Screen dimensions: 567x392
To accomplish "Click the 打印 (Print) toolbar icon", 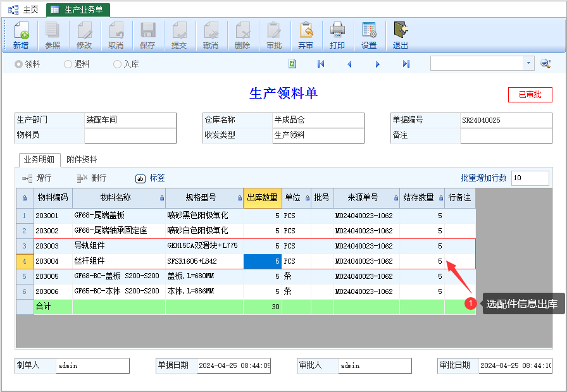I will pos(337,35).
